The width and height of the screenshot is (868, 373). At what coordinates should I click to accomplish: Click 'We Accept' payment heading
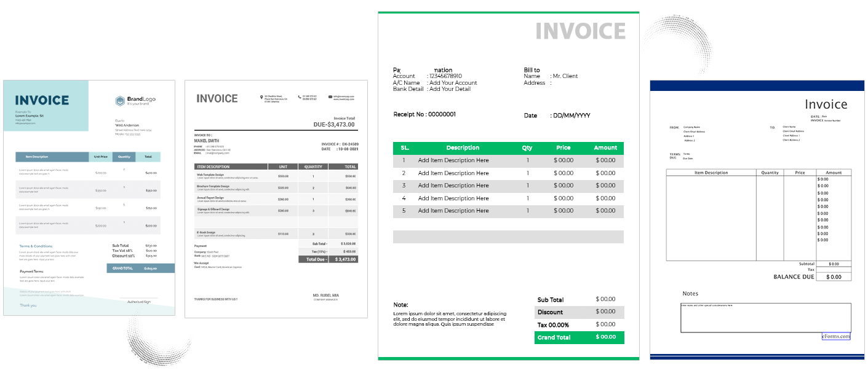click(x=201, y=263)
